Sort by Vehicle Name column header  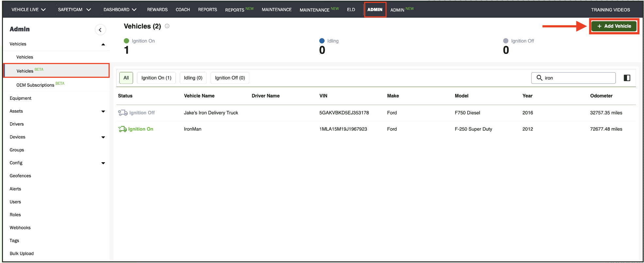click(199, 96)
